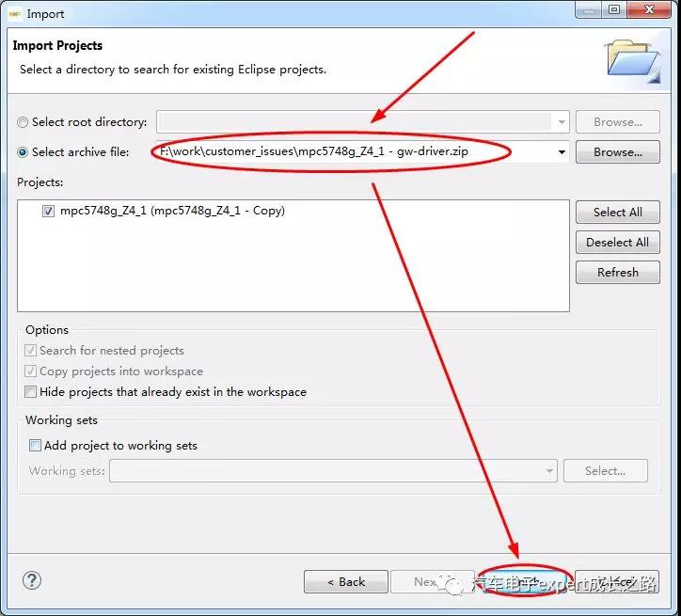Click the Refresh button
This screenshot has width=681, height=616.
(x=617, y=273)
